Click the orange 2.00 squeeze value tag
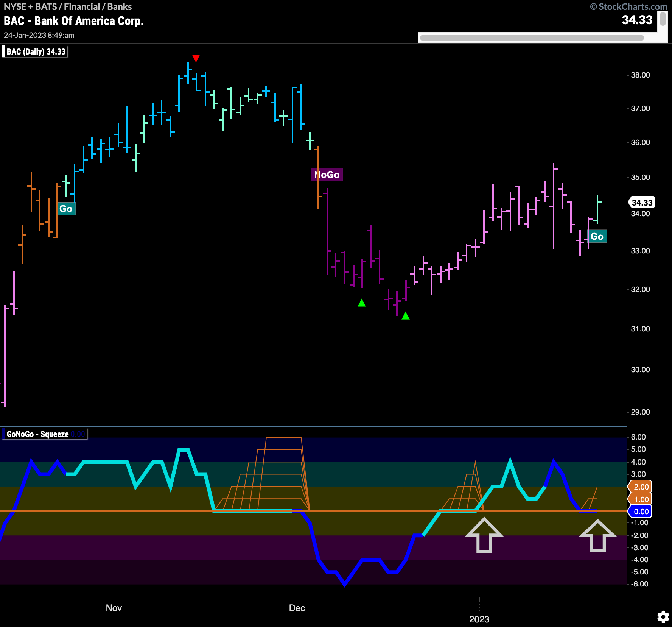 [x=641, y=487]
